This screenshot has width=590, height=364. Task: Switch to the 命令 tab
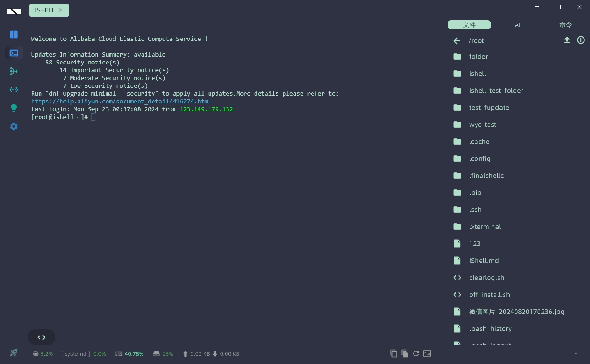coord(565,25)
